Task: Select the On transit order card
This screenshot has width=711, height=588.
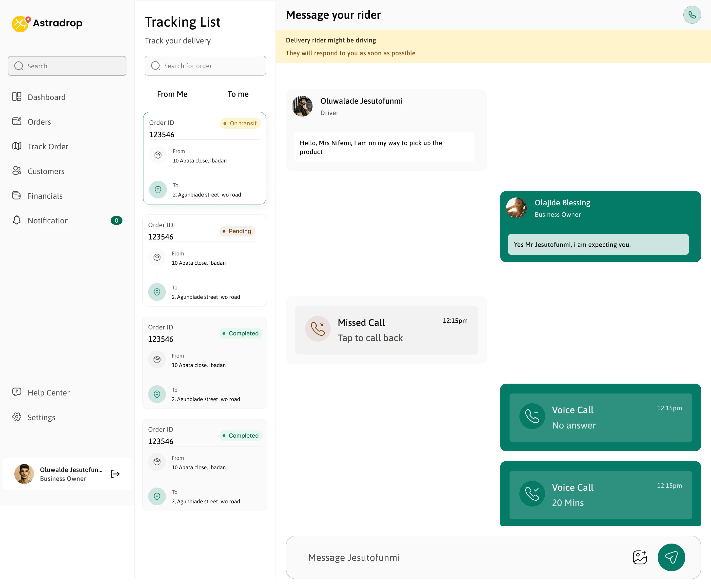Action: (204, 158)
